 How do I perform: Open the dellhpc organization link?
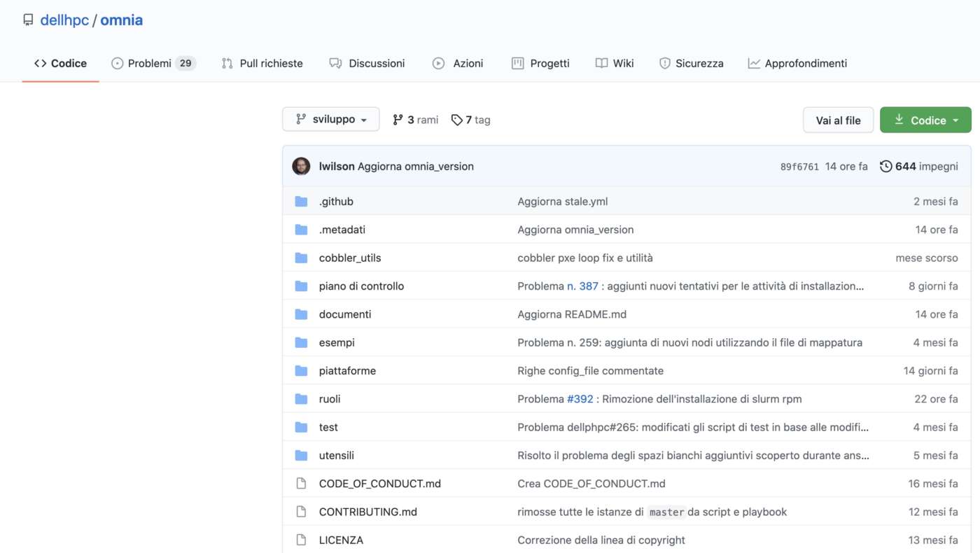click(64, 20)
